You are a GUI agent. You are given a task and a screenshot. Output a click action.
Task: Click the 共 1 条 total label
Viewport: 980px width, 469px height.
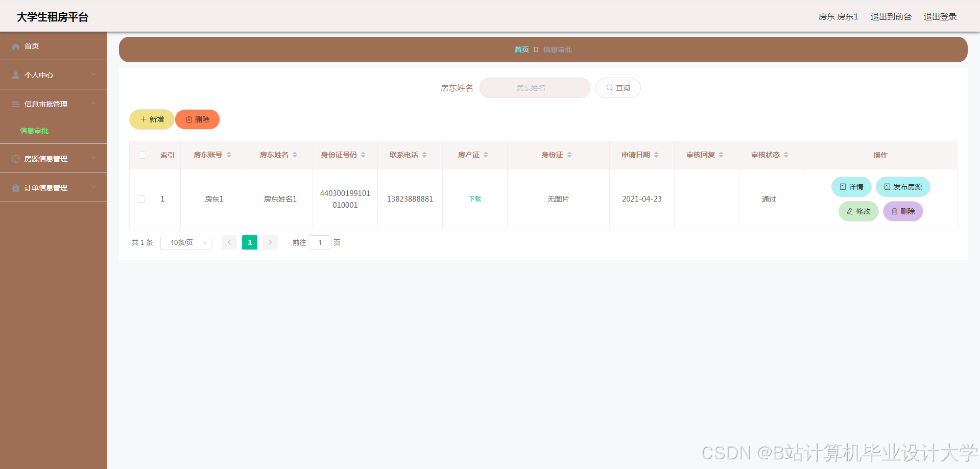[142, 242]
